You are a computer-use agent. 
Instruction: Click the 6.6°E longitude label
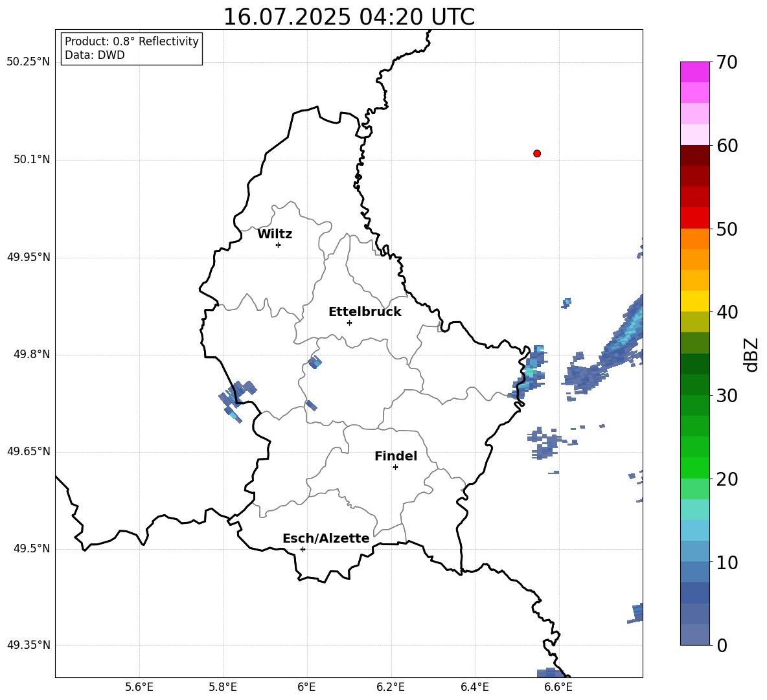558,687
